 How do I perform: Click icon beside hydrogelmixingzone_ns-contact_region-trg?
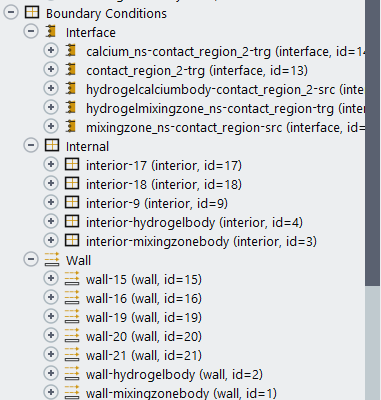point(71,107)
